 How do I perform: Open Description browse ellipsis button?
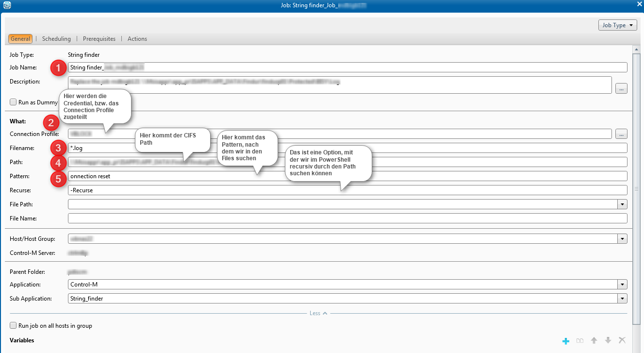(x=621, y=88)
